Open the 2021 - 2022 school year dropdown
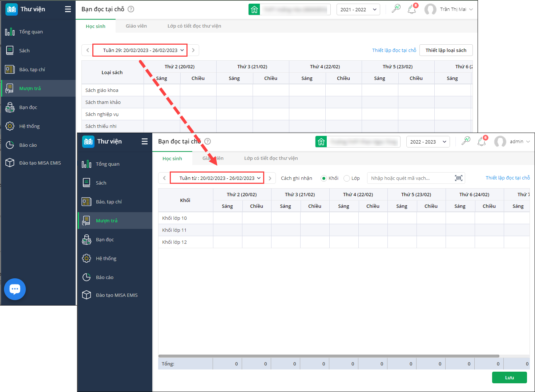This screenshot has width=535, height=392. pyautogui.click(x=358, y=9)
